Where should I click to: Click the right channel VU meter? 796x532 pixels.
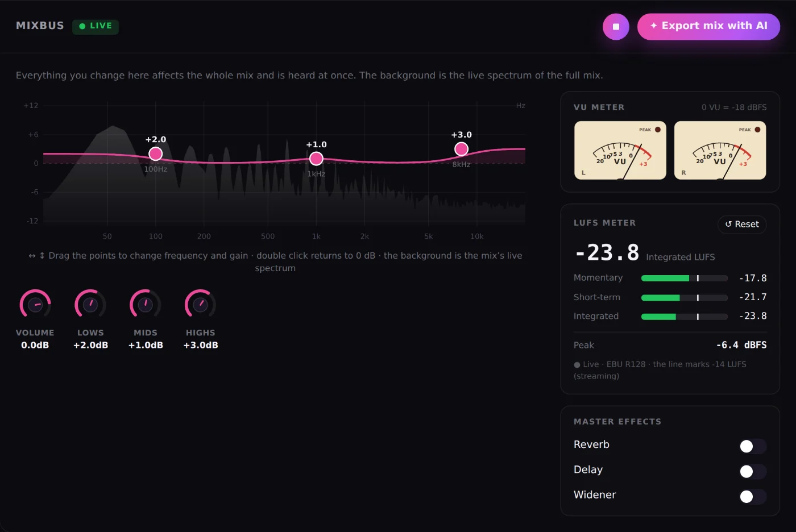(720, 150)
